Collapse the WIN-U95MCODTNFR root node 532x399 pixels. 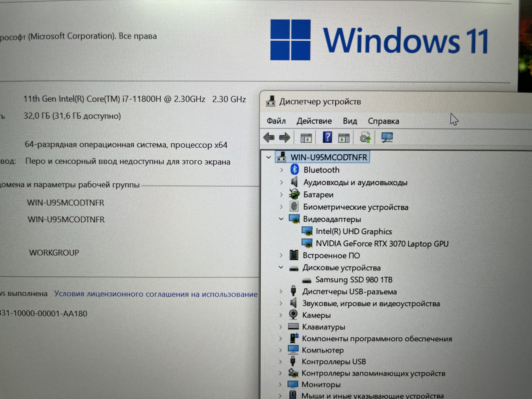tap(269, 157)
